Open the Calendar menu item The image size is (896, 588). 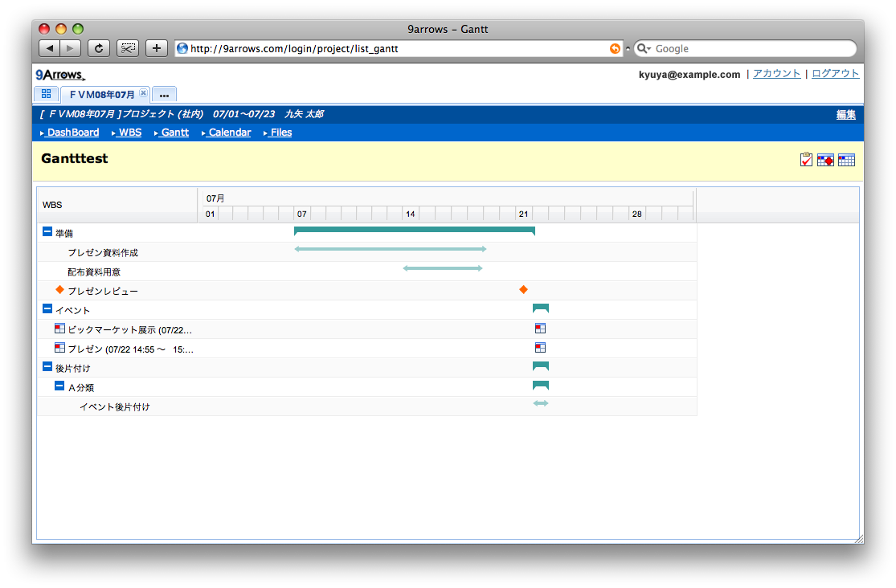229,133
